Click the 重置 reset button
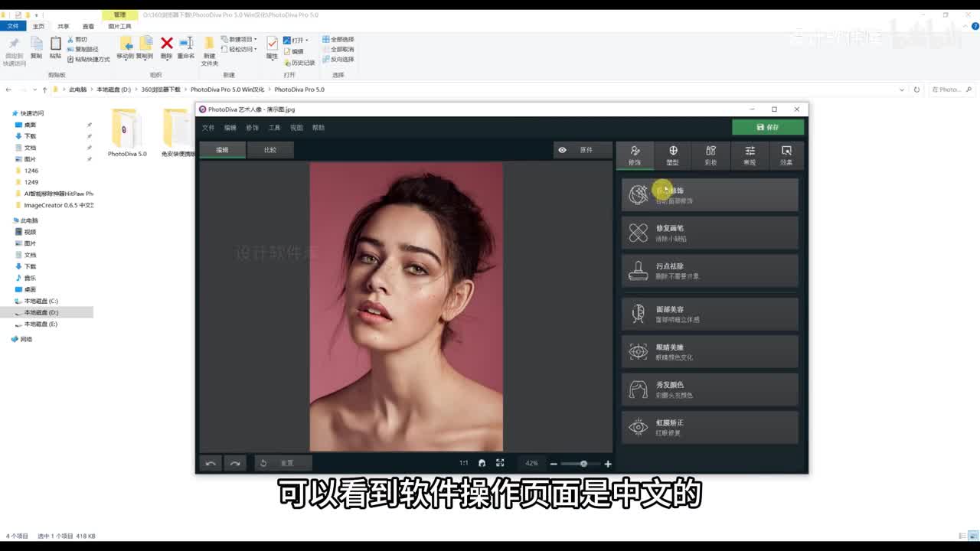Viewport: 980px width, 551px height. [x=283, y=463]
